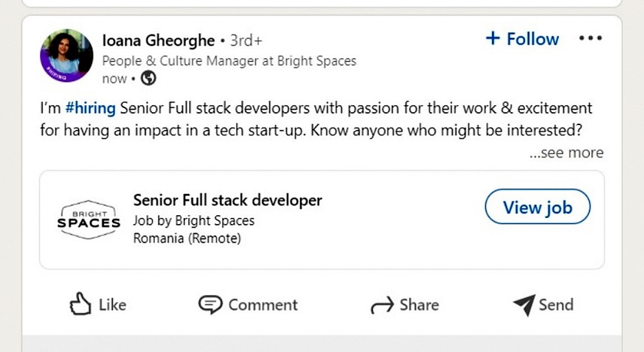Expand the post with see more

(x=566, y=153)
